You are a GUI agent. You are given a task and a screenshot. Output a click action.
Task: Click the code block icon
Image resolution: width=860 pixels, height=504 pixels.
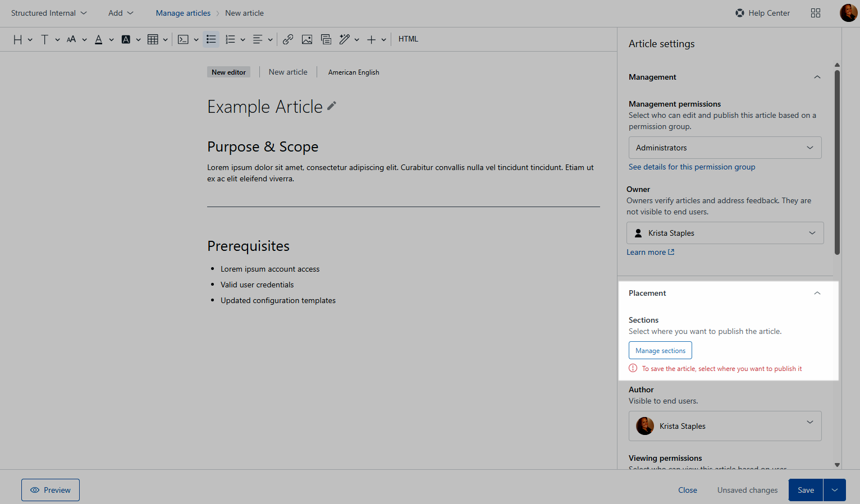pyautogui.click(x=183, y=39)
